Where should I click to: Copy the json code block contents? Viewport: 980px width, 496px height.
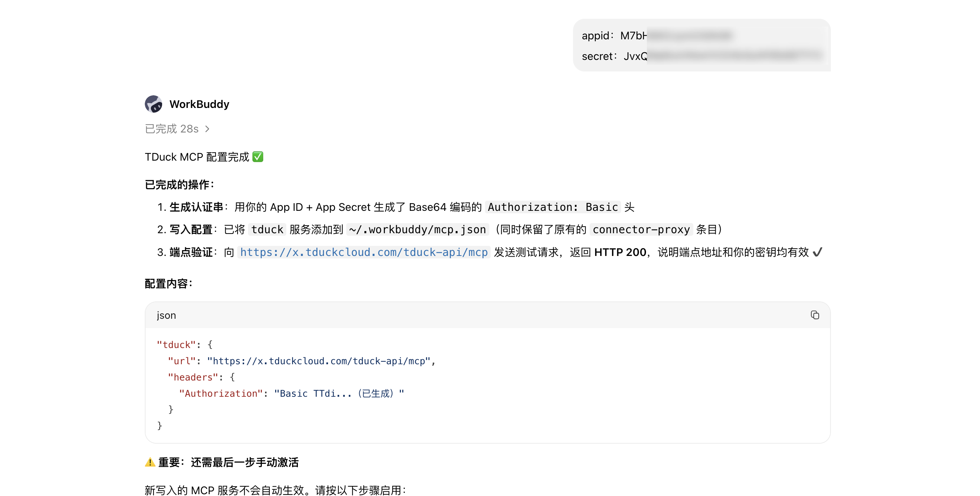(815, 315)
